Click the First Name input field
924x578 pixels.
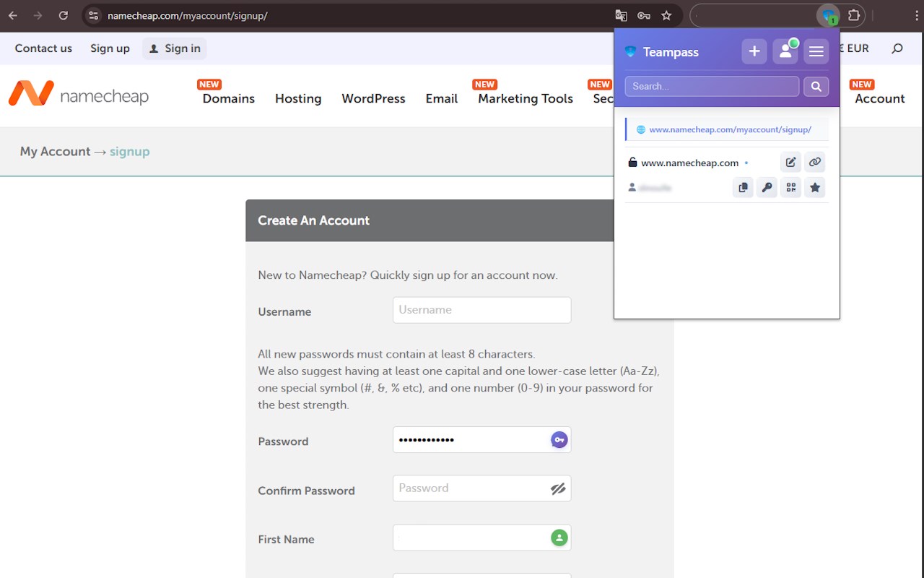pos(481,538)
